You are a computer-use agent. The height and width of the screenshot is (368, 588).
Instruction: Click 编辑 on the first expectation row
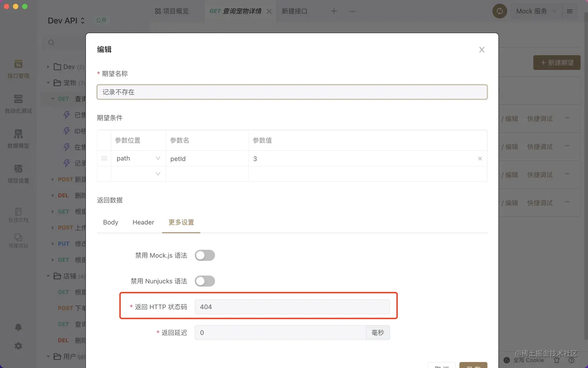point(511,119)
